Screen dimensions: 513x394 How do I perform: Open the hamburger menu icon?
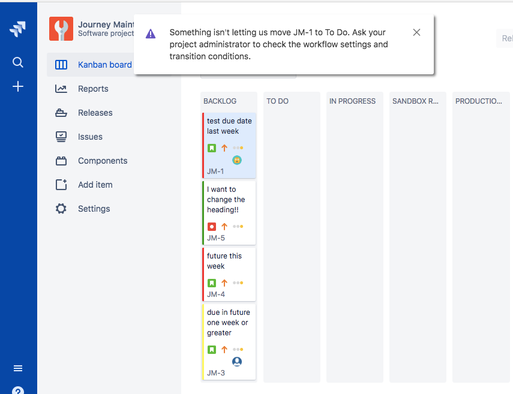coord(18,368)
